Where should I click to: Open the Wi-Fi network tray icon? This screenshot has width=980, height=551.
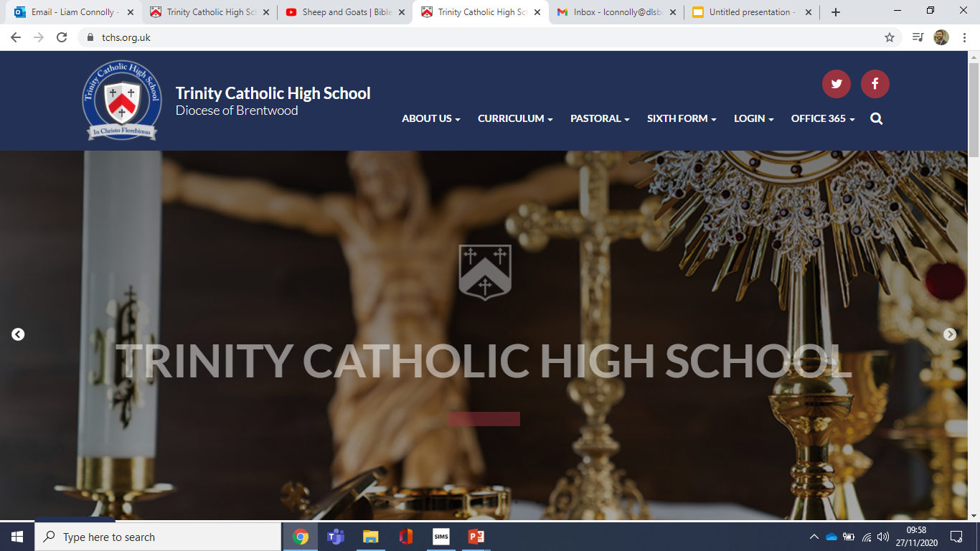pyautogui.click(x=867, y=537)
